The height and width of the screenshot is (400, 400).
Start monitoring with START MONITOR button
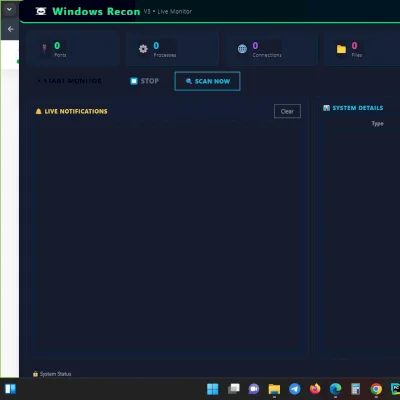(69, 81)
